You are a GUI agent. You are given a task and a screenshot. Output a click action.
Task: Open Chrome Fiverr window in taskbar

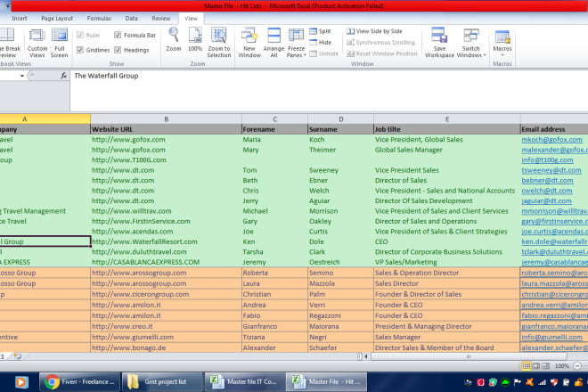pos(80,382)
